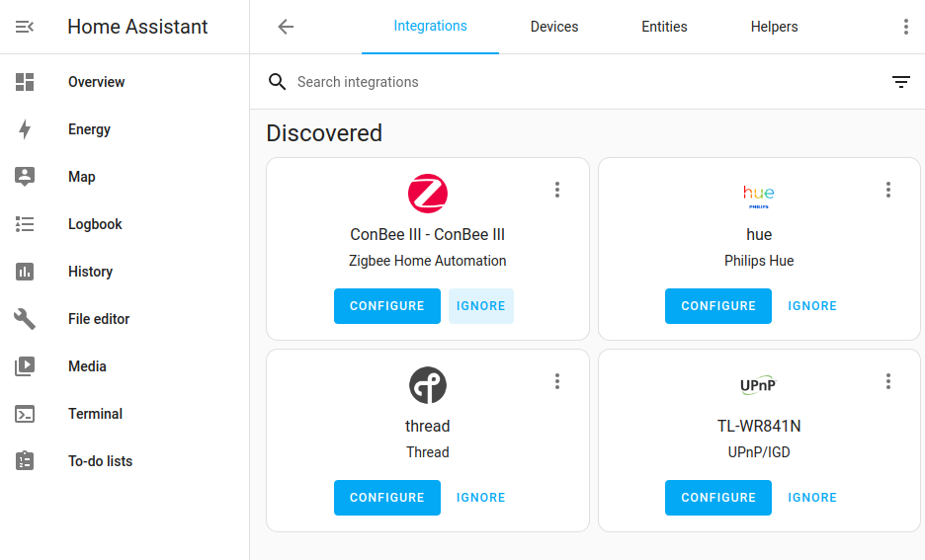Image resolution: width=925 pixels, height=560 pixels.
Task: Click the Philips Hue logo
Action: coord(759,197)
